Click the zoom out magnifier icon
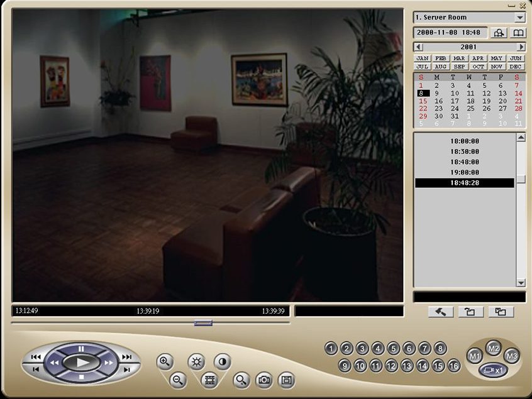The width and height of the screenshot is (532, 399). click(178, 380)
